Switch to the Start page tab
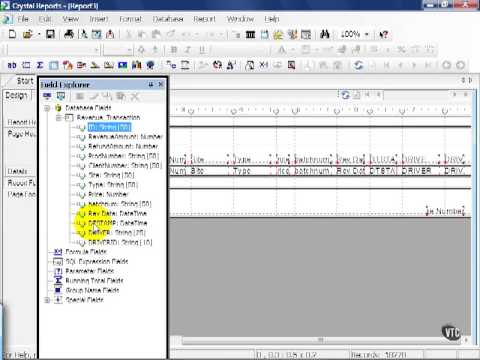Image resolution: width=480 pixels, height=360 pixels. coord(25,81)
